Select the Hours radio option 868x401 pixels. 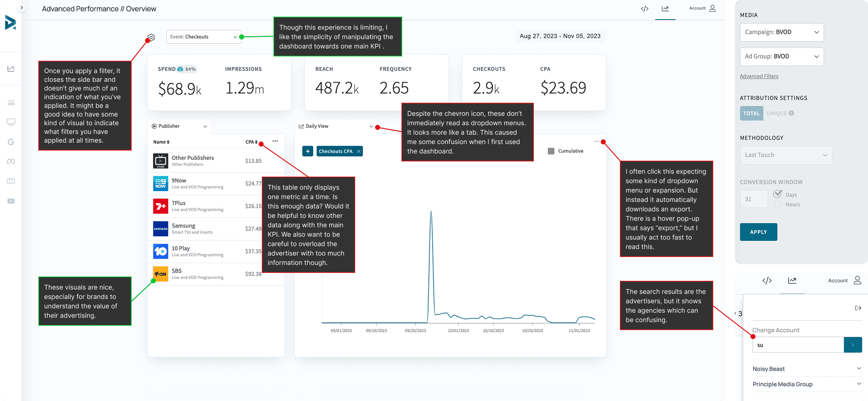[x=777, y=204]
